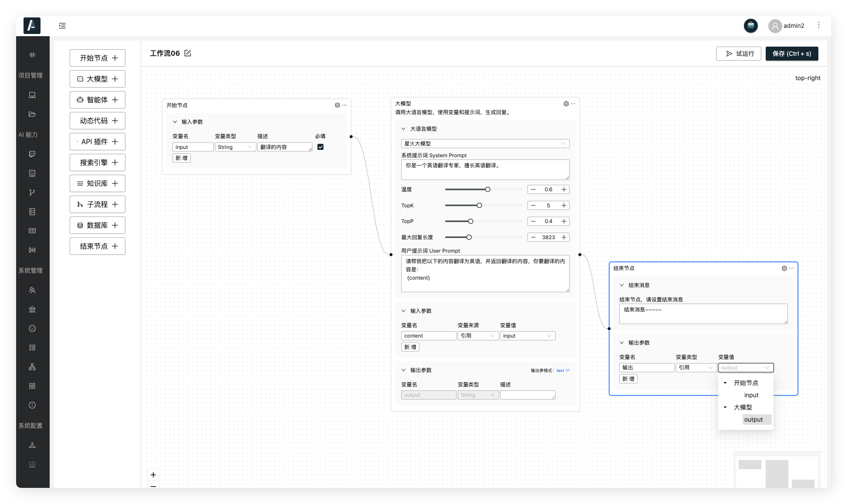Open more options on 大模型 node
Viewport: 848px width, 504px height.
click(x=573, y=104)
